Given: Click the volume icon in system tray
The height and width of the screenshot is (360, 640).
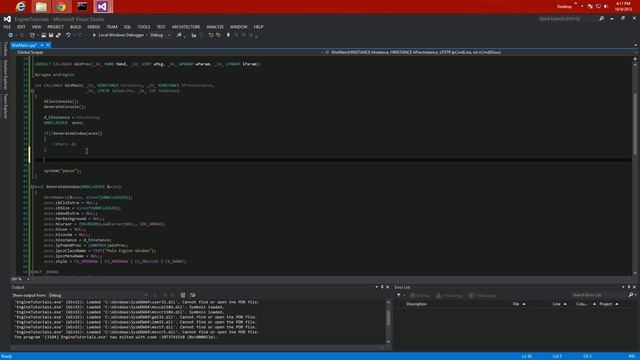Looking at the screenshot, I should point(606,7).
